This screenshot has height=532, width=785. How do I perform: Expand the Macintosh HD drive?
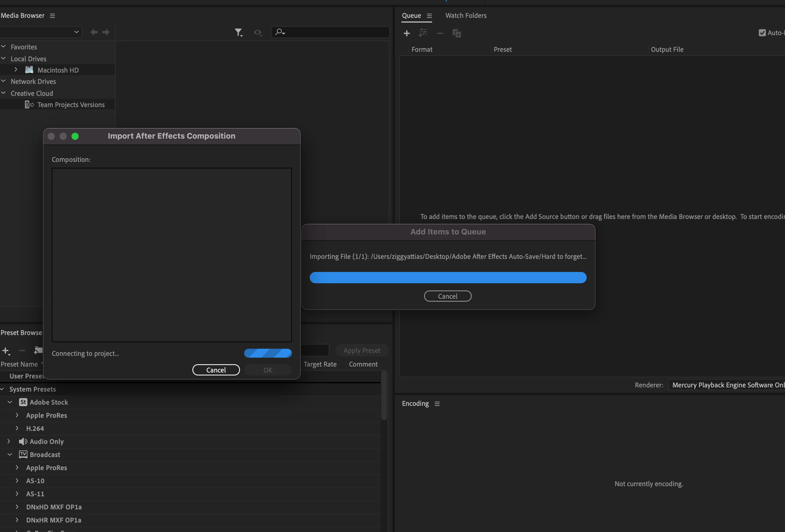(x=16, y=70)
